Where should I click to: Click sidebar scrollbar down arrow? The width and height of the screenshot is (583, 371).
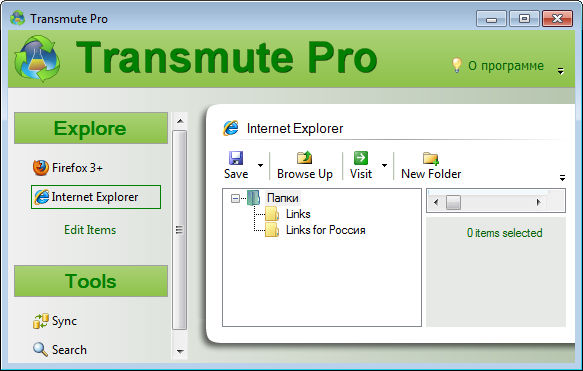point(180,351)
